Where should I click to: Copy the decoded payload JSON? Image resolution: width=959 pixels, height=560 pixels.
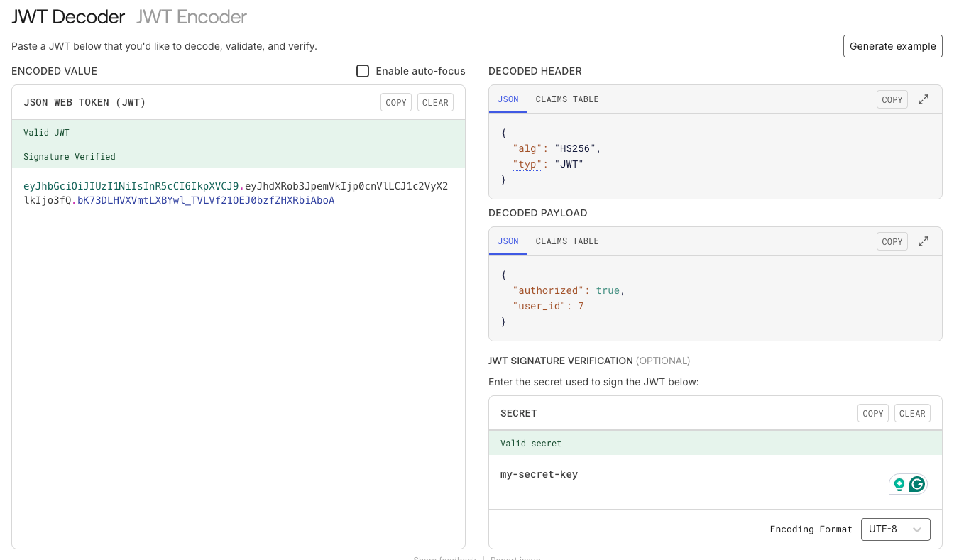point(892,242)
